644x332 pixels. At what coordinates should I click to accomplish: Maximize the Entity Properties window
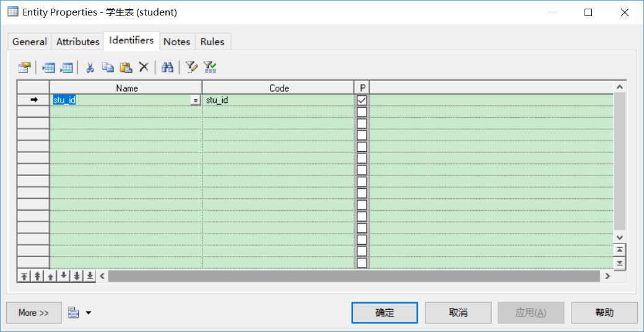[588, 12]
